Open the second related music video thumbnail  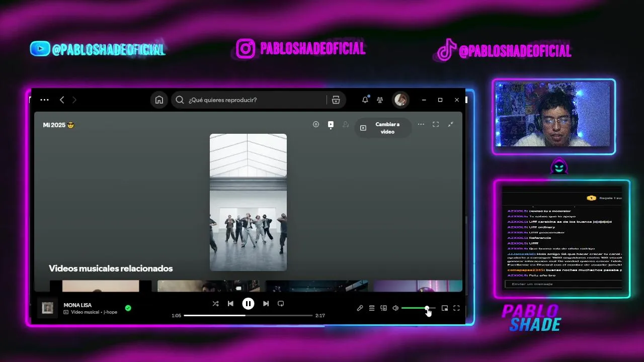[x=208, y=286]
